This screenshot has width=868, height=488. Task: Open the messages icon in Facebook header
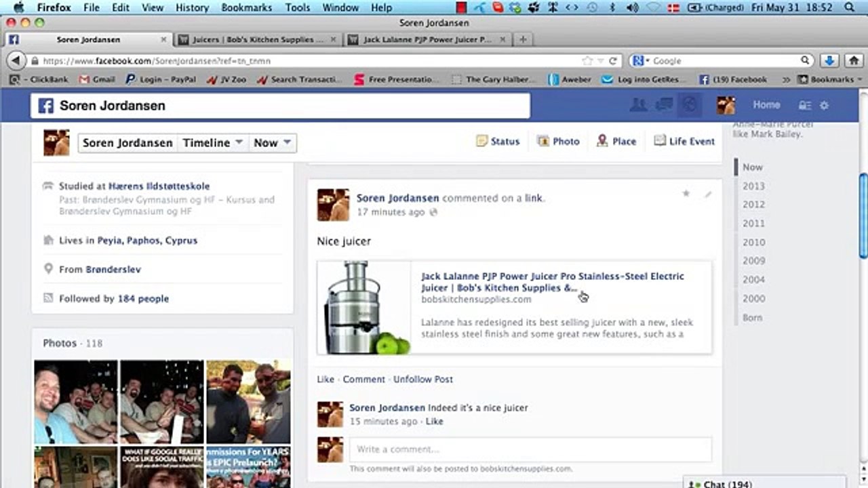(664, 105)
